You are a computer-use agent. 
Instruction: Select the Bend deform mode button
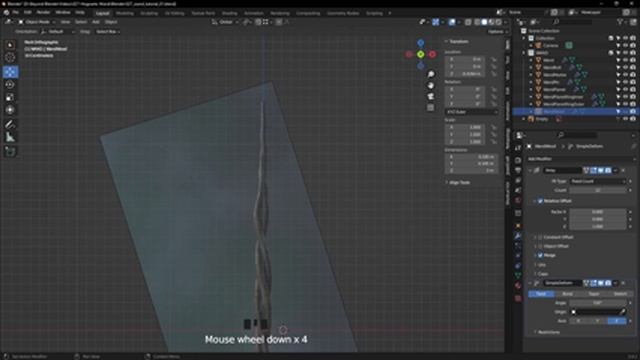pyautogui.click(x=567, y=294)
